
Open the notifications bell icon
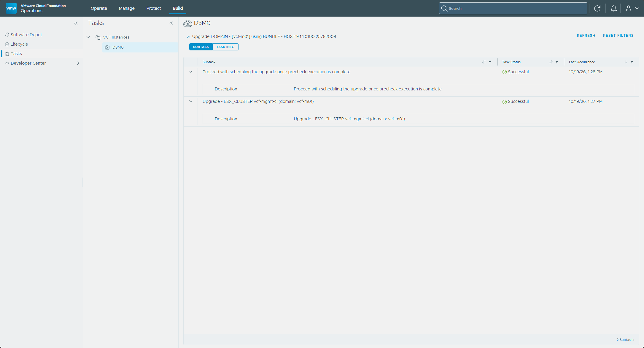(613, 8)
